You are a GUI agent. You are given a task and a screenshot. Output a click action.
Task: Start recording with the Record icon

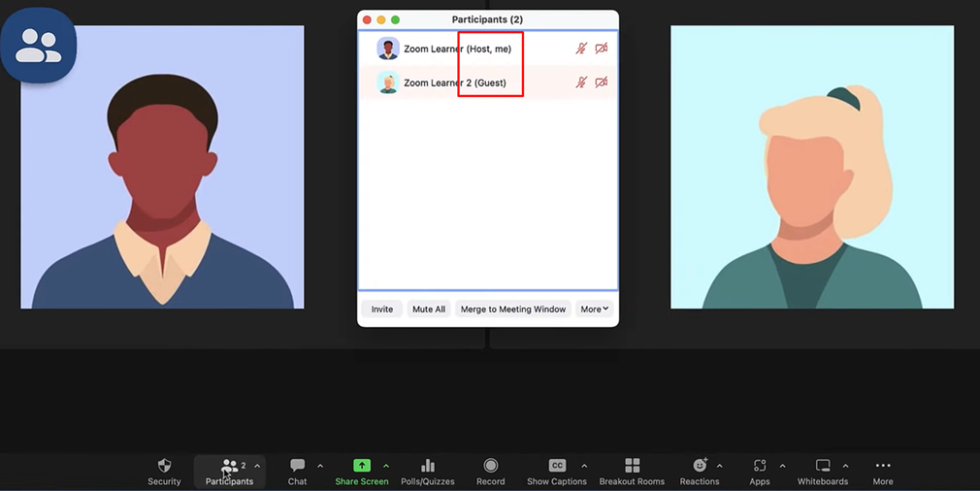[x=490, y=467]
